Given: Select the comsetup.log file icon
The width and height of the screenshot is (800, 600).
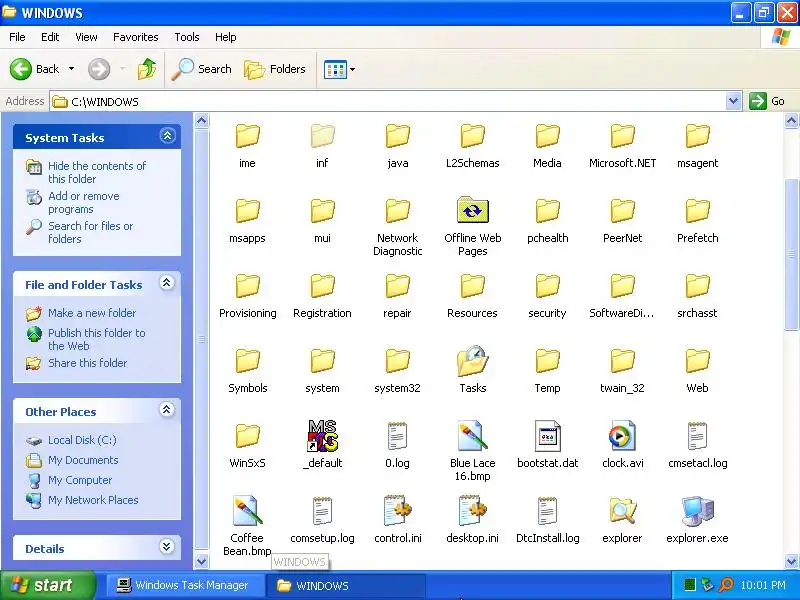Looking at the screenshot, I should click(x=322, y=511).
